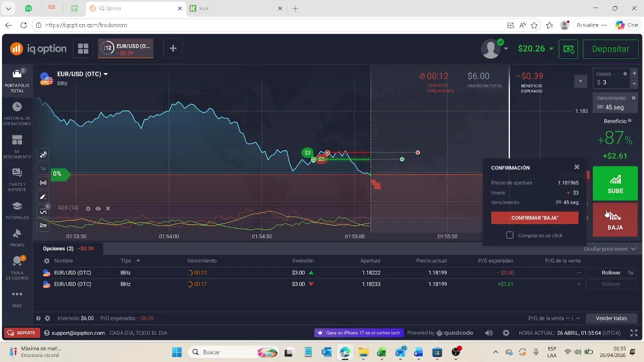Sort by Vencimiento column header
Screen dimensions: 644x362
[x=202, y=261]
